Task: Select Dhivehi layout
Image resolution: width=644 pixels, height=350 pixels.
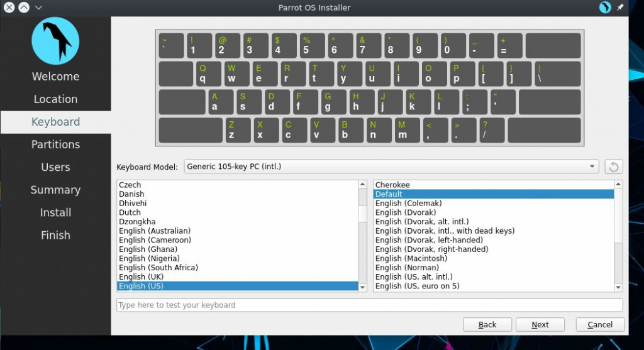Action: pos(237,203)
